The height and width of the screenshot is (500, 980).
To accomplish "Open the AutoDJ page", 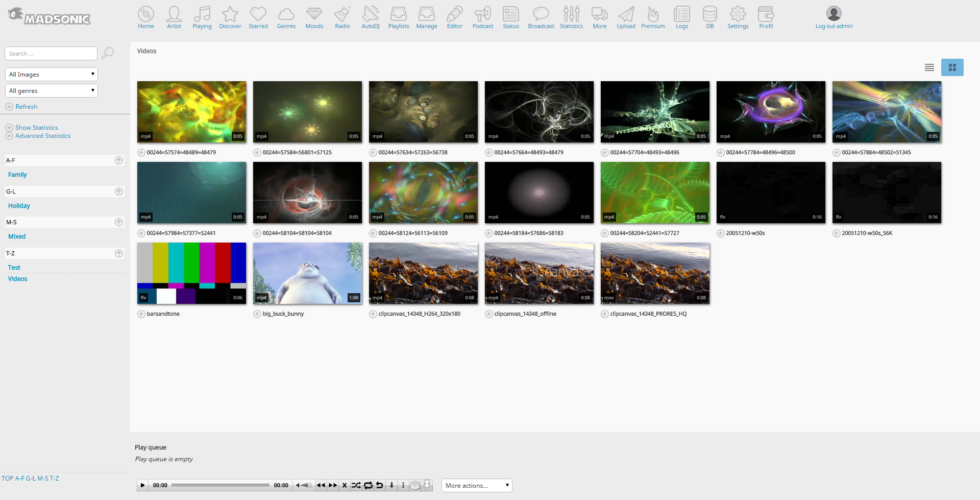I will [x=370, y=17].
